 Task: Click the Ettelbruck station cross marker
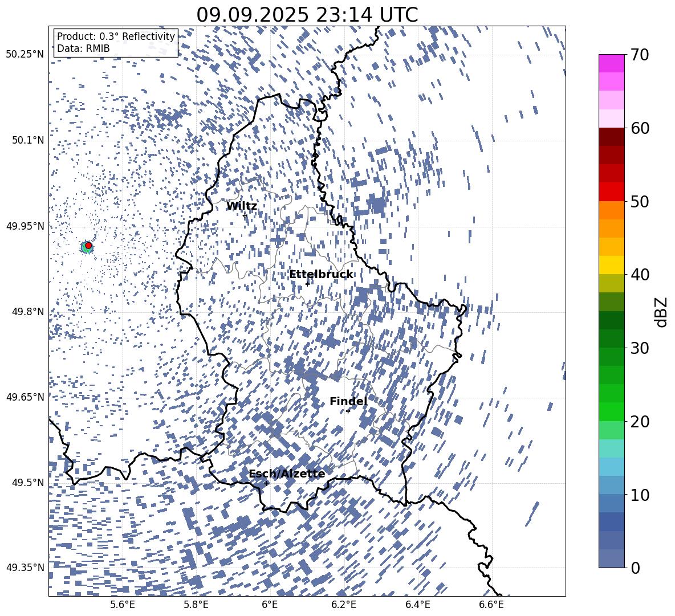click(x=307, y=284)
